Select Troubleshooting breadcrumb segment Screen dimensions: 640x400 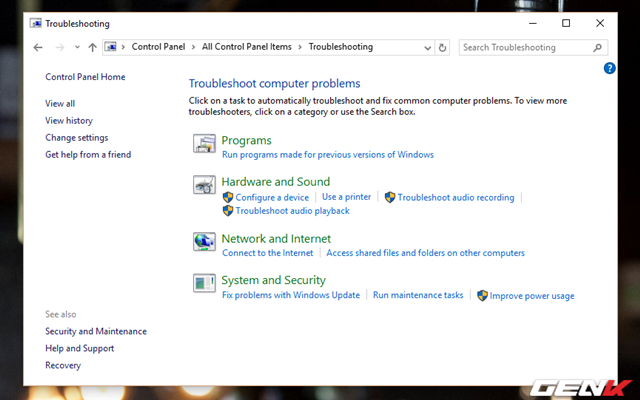click(x=341, y=47)
